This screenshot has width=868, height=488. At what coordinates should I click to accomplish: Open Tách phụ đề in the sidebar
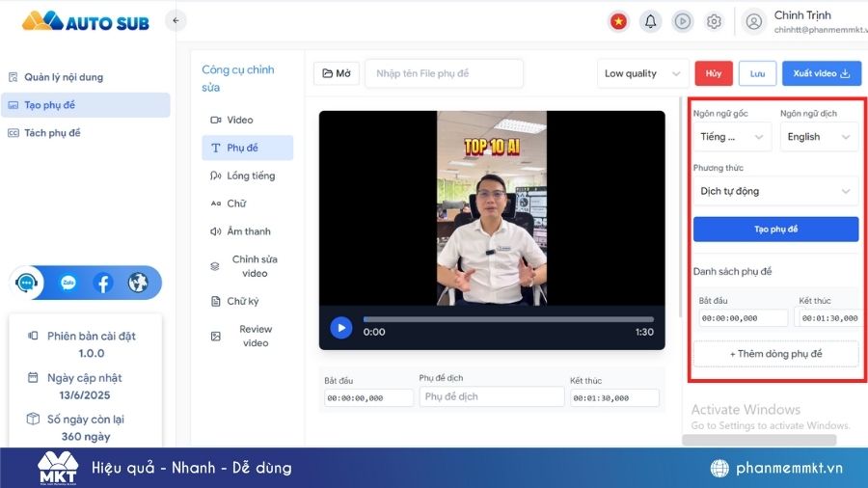pyautogui.click(x=86, y=133)
